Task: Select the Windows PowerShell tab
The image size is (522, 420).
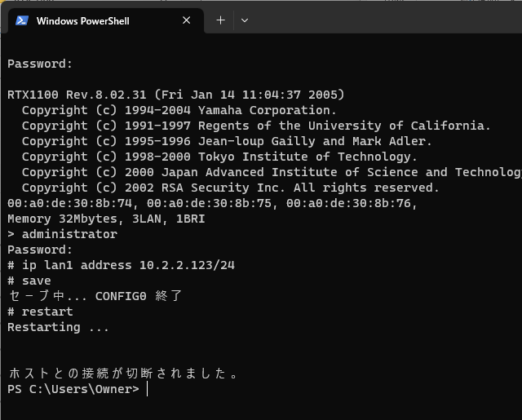Action: pyautogui.click(x=105, y=21)
